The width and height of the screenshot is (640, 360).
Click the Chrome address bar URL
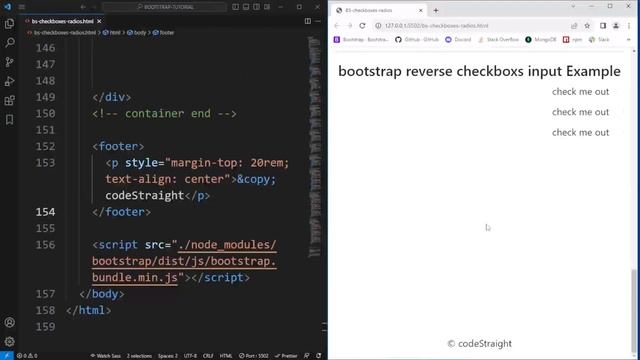coord(436,25)
